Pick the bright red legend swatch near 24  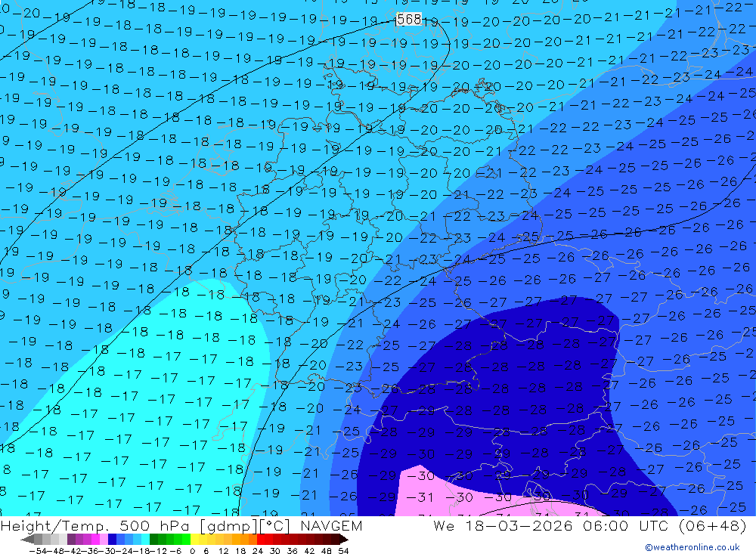[x=261, y=539]
